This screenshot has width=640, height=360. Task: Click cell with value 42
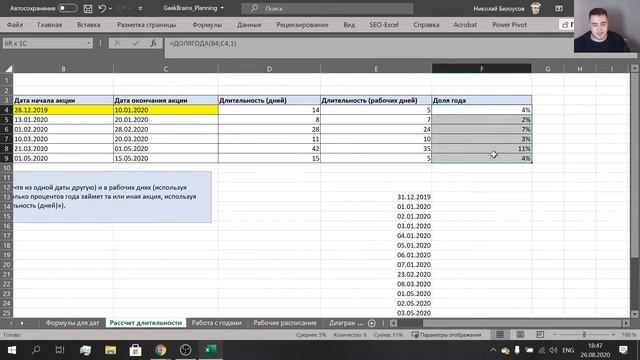tap(269, 149)
